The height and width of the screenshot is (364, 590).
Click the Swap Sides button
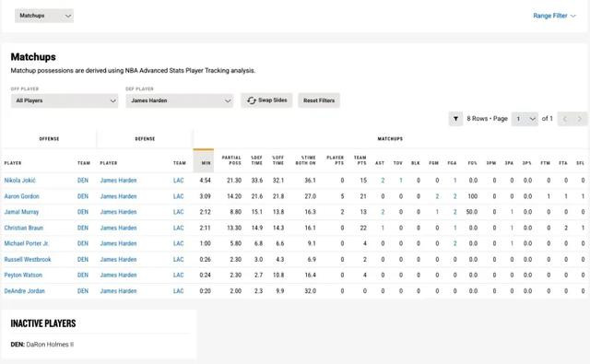[266, 100]
